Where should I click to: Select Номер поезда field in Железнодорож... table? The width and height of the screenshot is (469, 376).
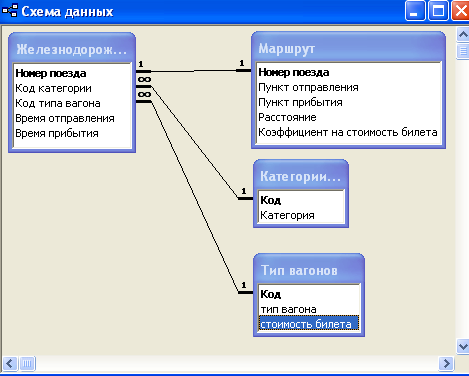(x=72, y=73)
